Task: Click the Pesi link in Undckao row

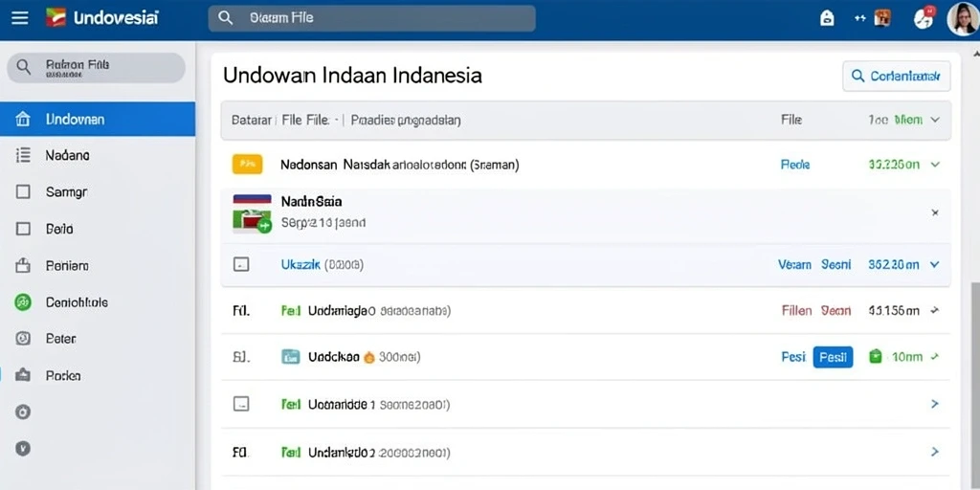Action: click(793, 358)
